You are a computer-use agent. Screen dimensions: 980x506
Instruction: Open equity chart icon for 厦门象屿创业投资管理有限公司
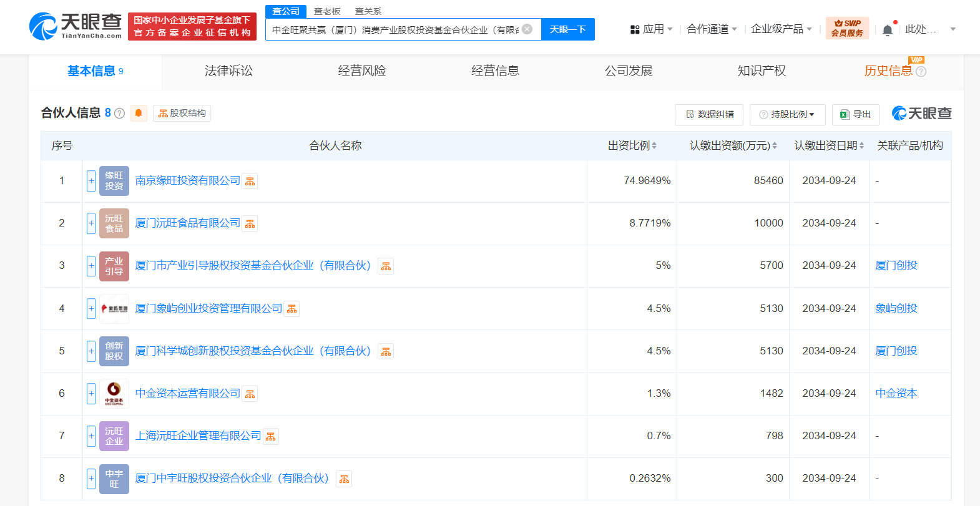(292, 309)
